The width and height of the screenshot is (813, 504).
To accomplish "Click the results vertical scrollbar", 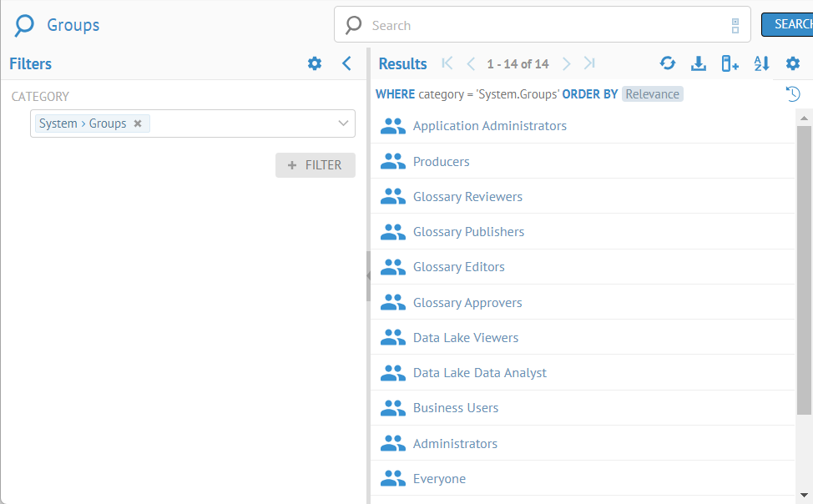I will click(804, 267).
